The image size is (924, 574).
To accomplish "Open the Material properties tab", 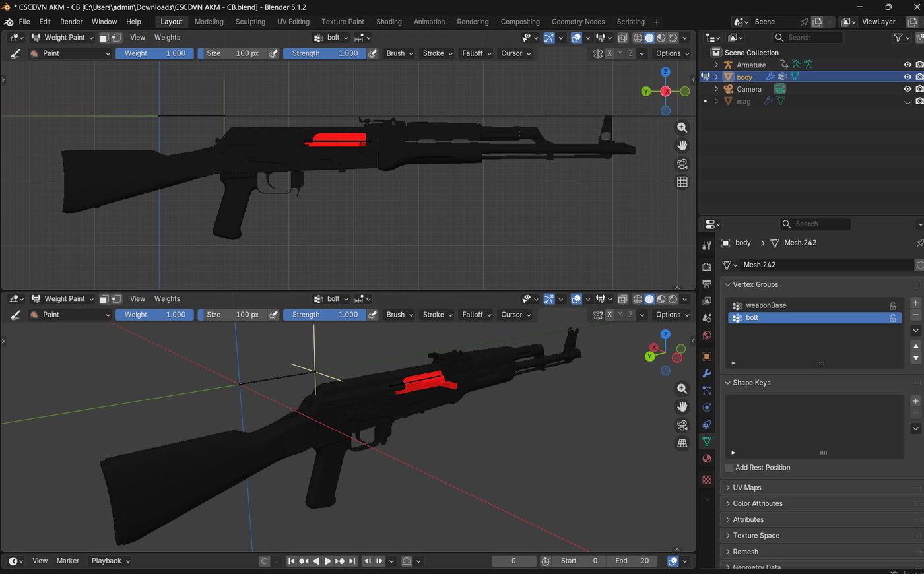I will tap(707, 459).
